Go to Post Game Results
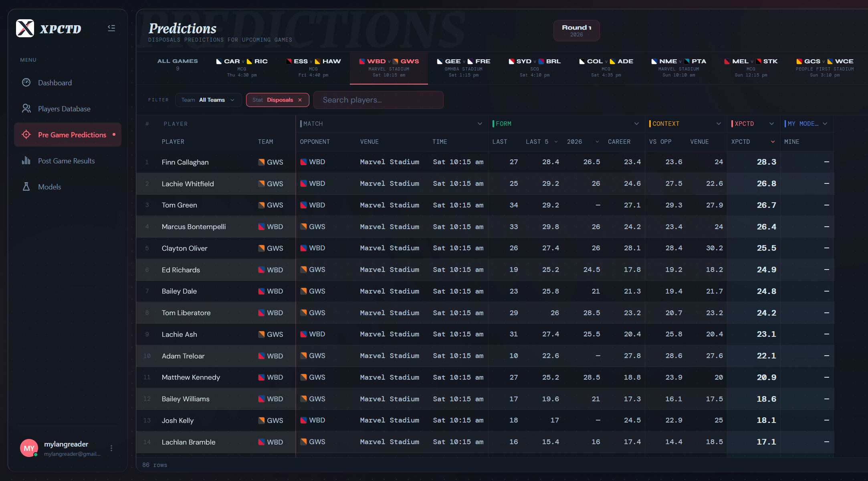 click(x=66, y=161)
